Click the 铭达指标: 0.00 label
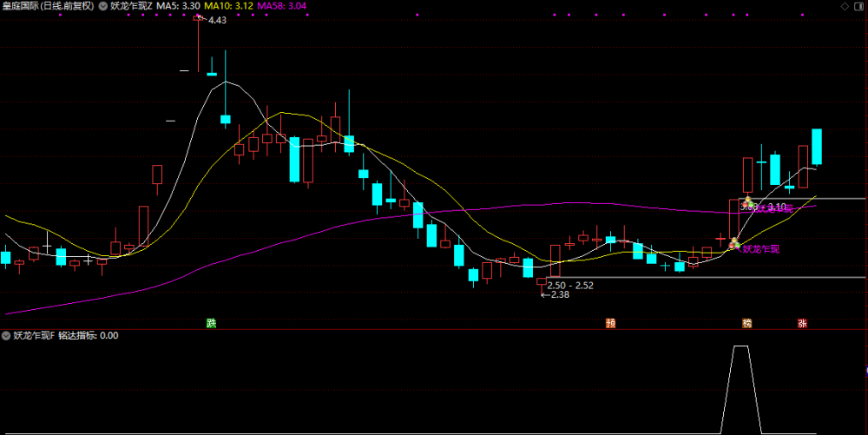The image size is (868, 435). click(88, 335)
